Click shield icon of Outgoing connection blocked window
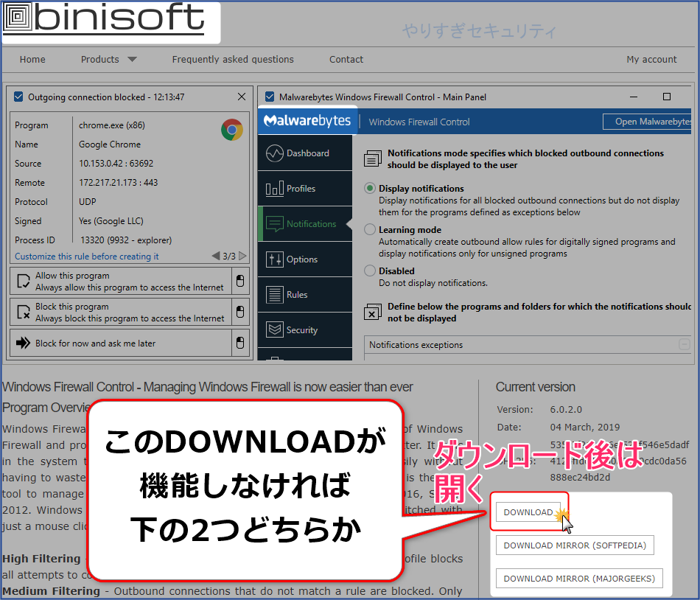This screenshot has height=600, width=700. click(18, 97)
